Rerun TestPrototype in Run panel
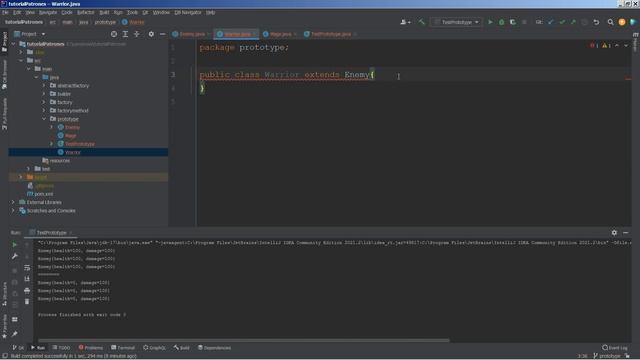 pyautogui.click(x=15, y=245)
